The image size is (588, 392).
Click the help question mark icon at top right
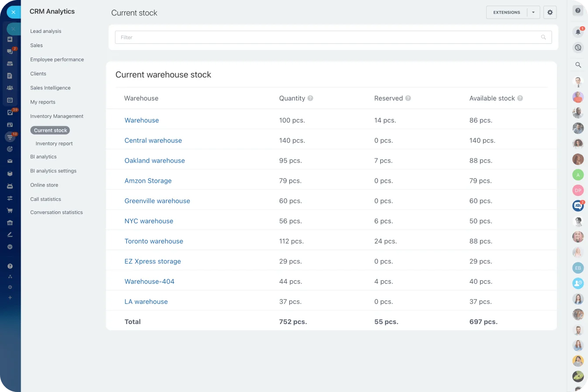pyautogui.click(x=578, y=10)
